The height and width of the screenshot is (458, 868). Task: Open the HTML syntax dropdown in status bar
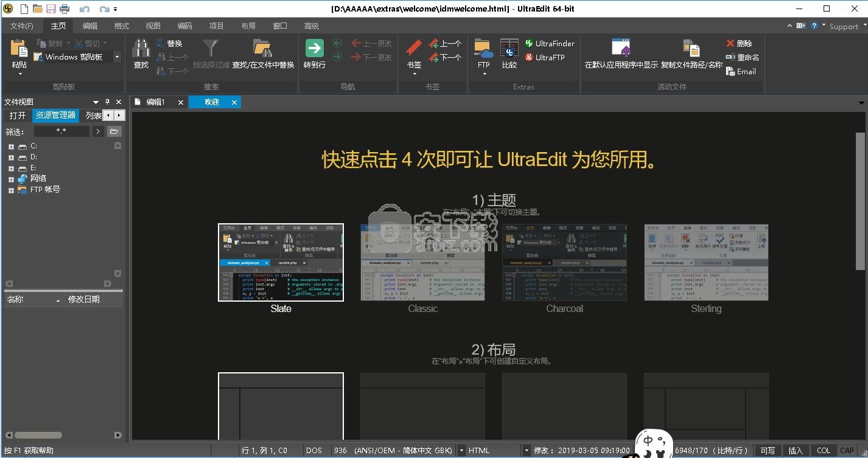coord(527,451)
